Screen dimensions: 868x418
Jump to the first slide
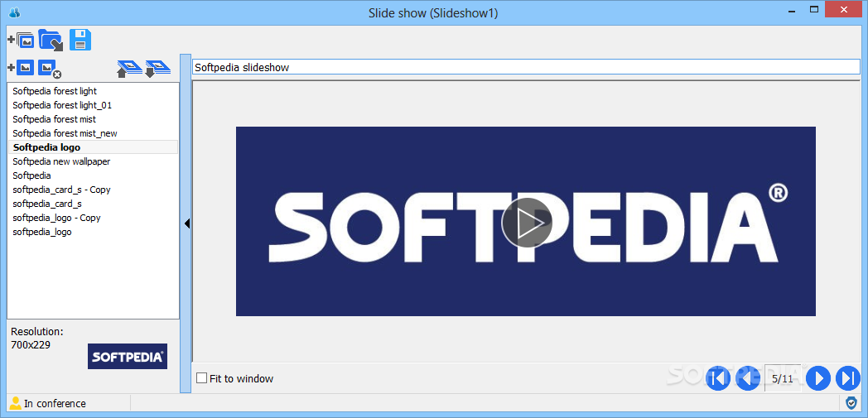point(718,378)
